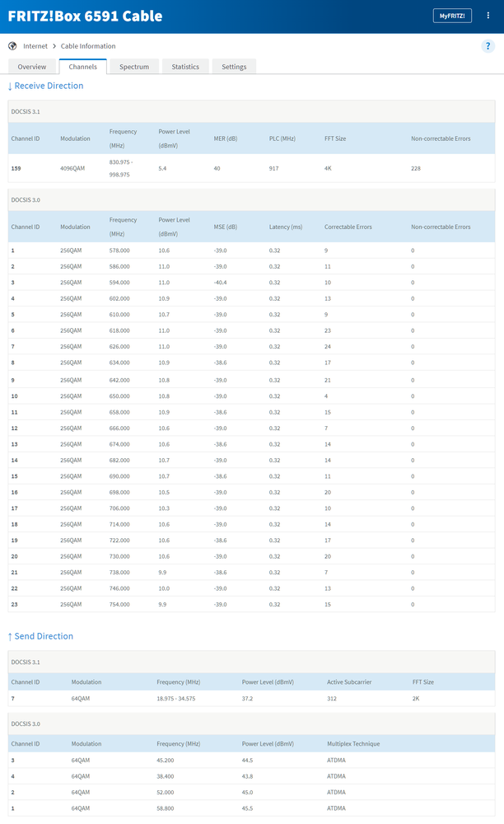
Task: Click the Non-correctable Errors header in DOCSIS 3.1
Action: (x=441, y=138)
